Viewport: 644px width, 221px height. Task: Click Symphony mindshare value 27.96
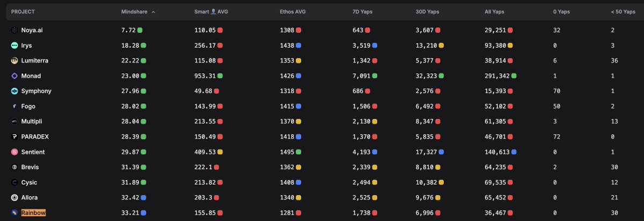coord(131,91)
